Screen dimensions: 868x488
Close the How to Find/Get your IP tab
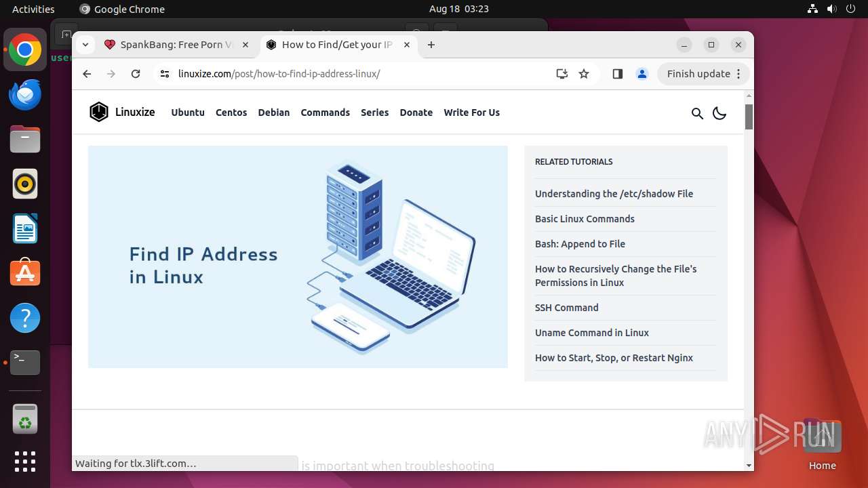tap(407, 45)
